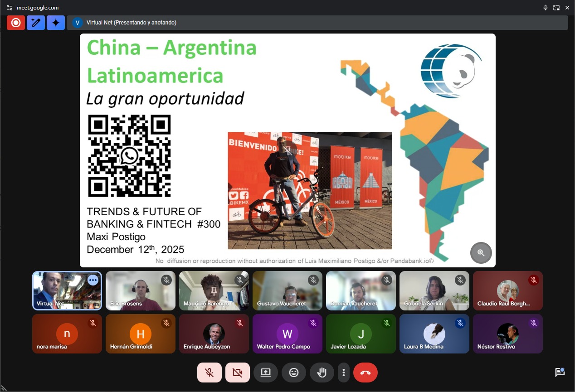575x392 pixels.
Task: Click the browser microphone permission icon
Action: [x=546, y=8]
